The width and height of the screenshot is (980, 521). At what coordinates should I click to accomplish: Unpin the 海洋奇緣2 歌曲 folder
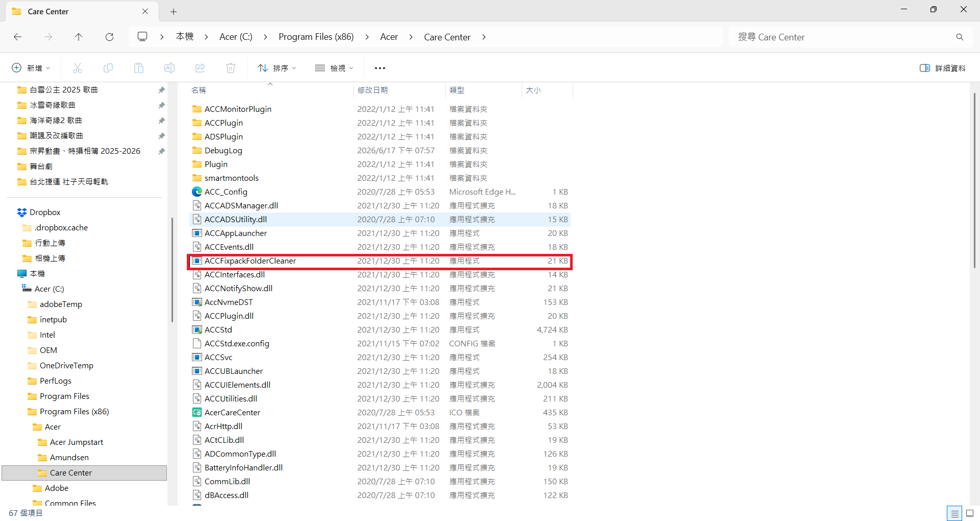[x=161, y=121]
